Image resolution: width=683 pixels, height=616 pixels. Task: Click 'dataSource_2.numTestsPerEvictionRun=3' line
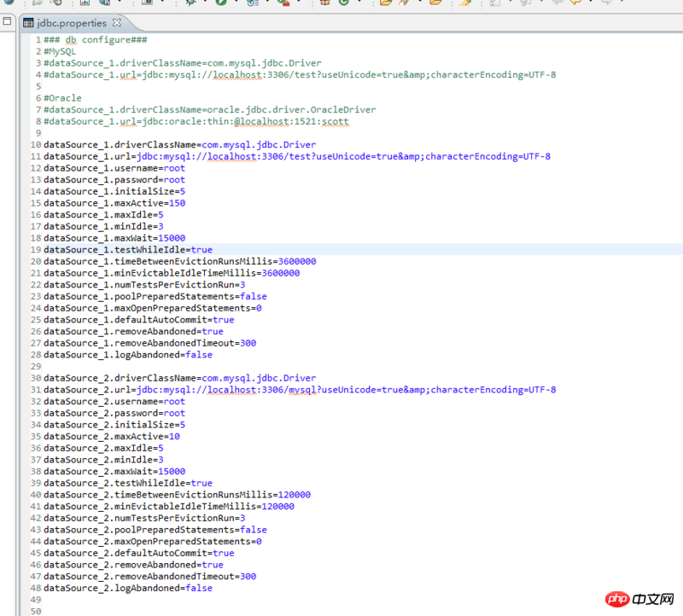144,519
